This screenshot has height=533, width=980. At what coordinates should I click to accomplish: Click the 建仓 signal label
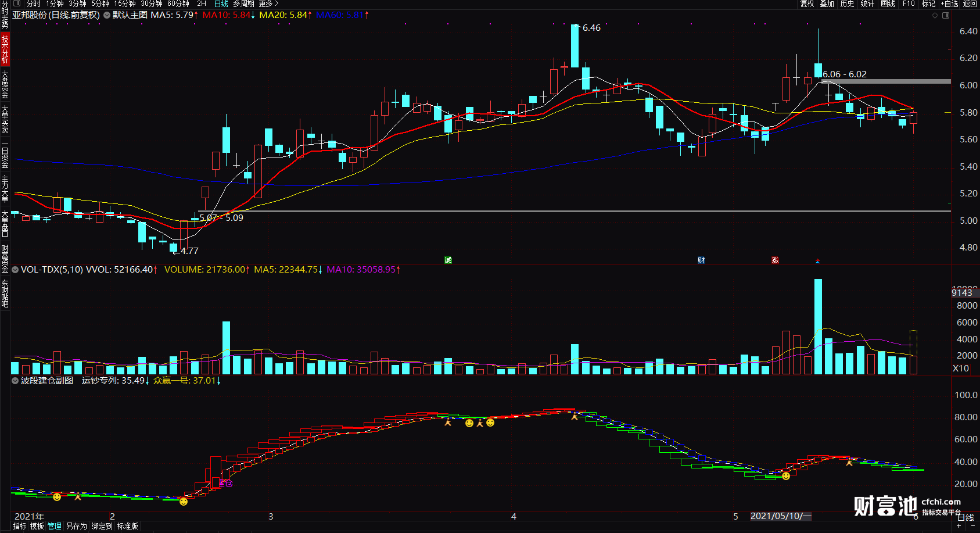click(226, 482)
